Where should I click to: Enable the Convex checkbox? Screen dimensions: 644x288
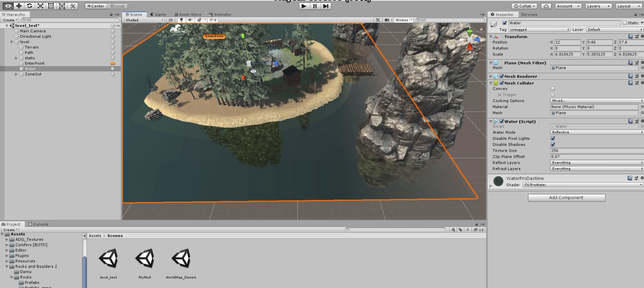point(552,89)
